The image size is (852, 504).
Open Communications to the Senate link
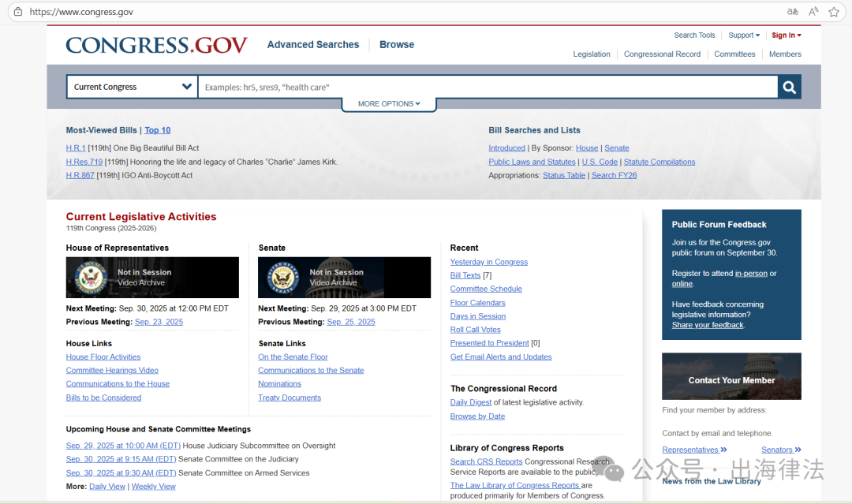point(311,371)
